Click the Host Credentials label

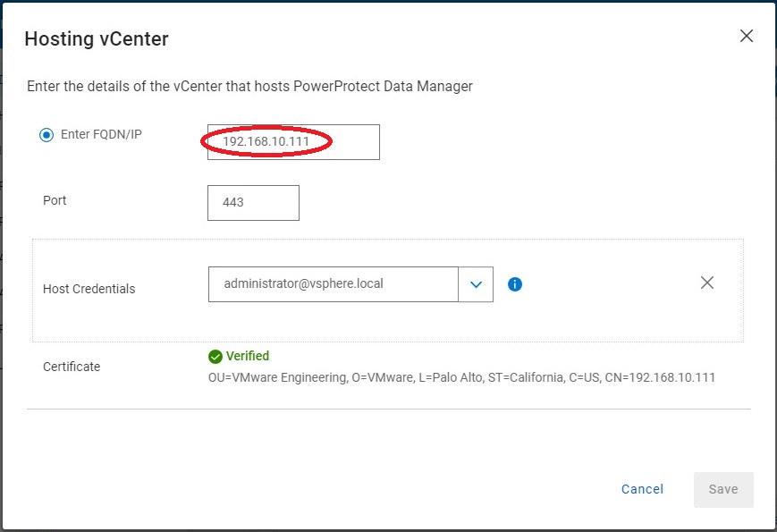(89, 289)
